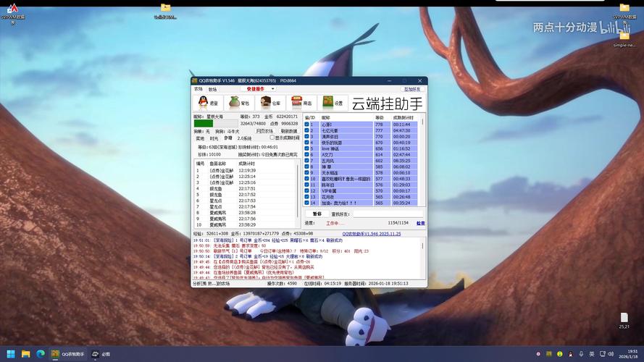This screenshot has height=362, width=644.
Task: Uncheck friend row 12 VIP专属 checkbox
Action: (307, 190)
